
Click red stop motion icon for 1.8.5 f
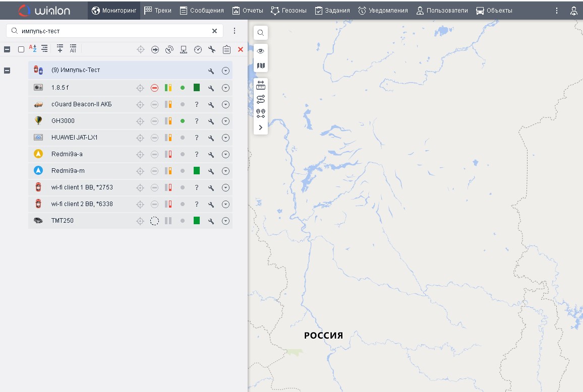pyautogui.click(x=154, y=88)
